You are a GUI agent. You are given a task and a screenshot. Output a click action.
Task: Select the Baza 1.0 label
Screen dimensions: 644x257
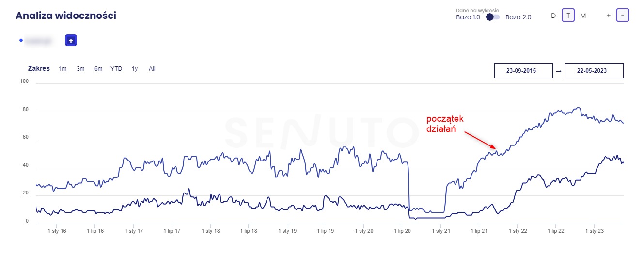coord(468,17)
